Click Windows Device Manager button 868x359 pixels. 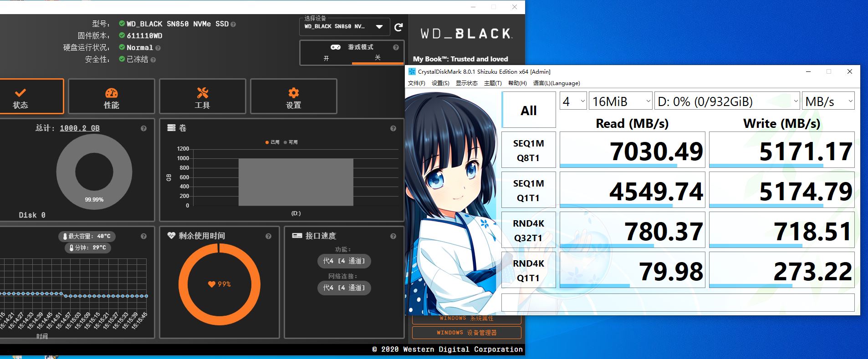(x=467, y=333)
